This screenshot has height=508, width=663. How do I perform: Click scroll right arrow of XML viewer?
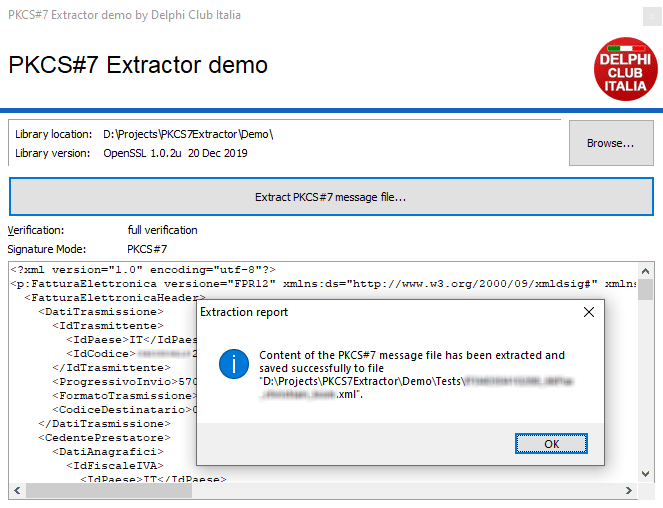coord(629,490)
